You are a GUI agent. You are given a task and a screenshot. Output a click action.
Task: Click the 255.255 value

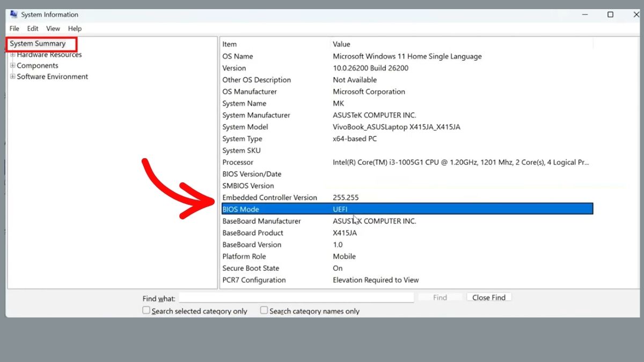tap(346, 198)
